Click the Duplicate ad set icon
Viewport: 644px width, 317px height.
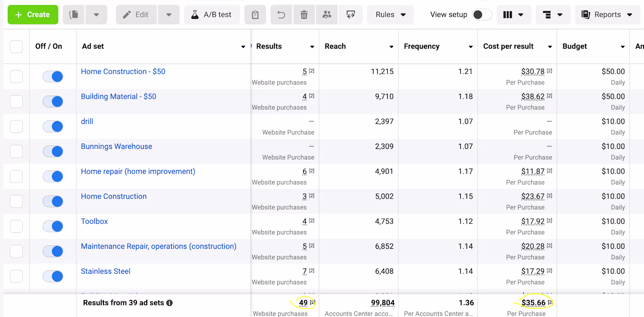coord(74,15)
